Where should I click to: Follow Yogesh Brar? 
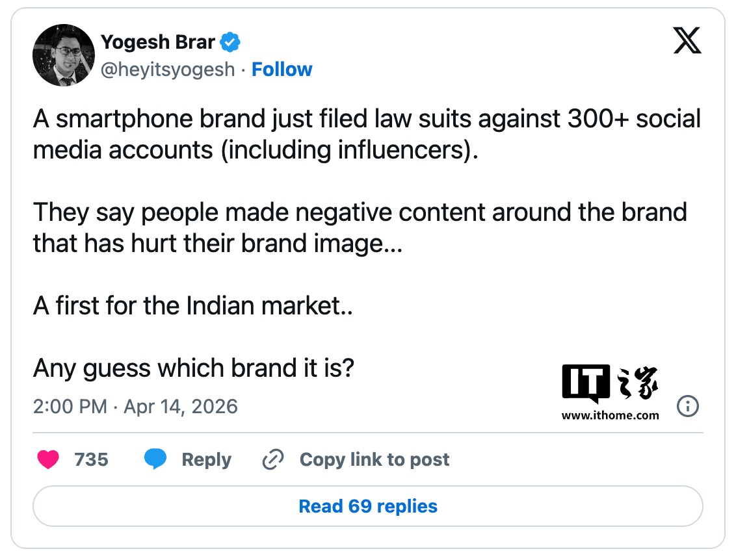pos(282,70)
